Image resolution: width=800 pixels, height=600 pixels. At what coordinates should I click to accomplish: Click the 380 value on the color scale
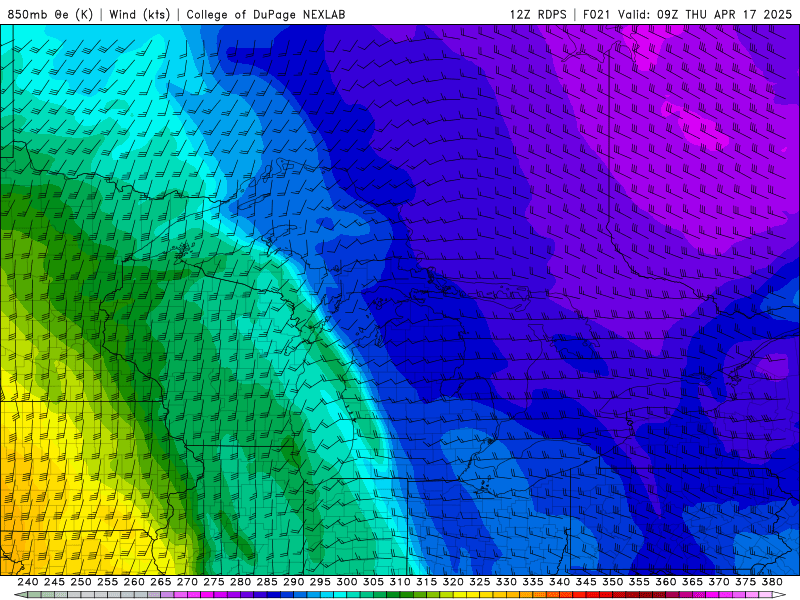(x=772, y=582)
